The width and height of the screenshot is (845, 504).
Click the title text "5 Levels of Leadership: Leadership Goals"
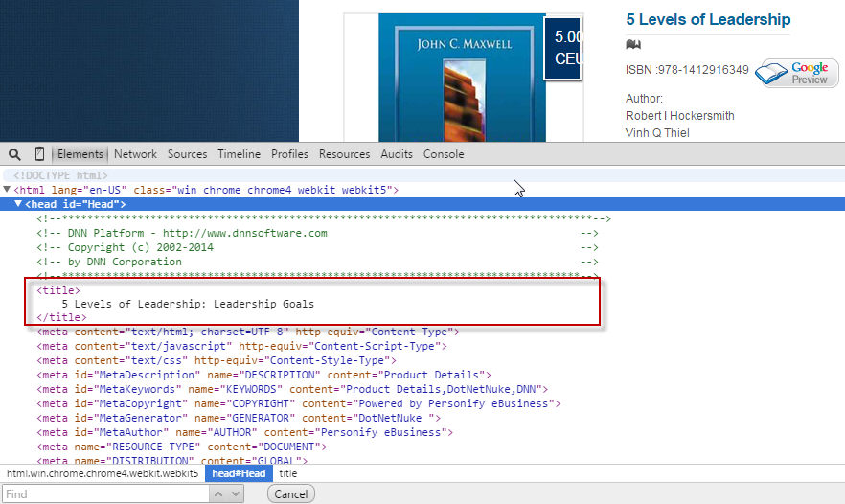click(188, 304)
